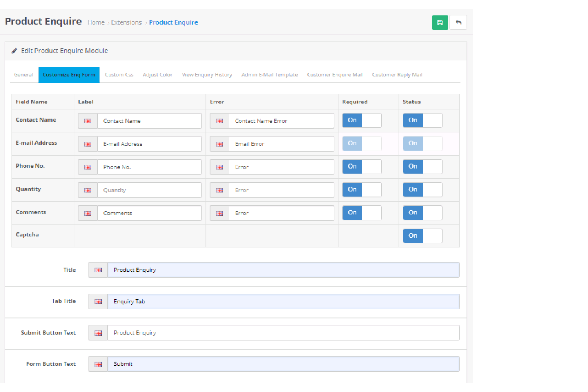Turn off the Comments Status toggle
The image size is (588, 392).
(422, 212)
